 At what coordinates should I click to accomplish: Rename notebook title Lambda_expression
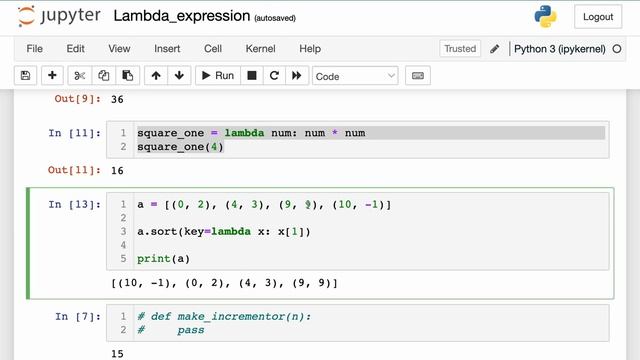[x=182, y=16]
